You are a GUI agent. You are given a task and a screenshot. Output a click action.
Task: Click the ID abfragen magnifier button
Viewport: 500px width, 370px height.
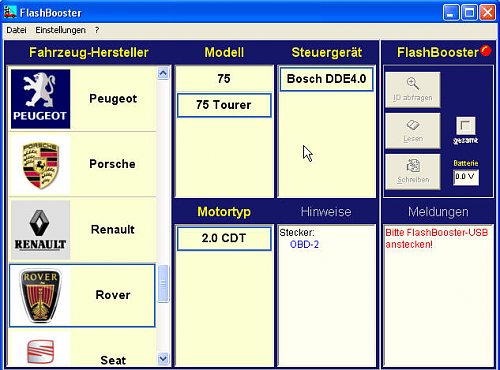413,90
